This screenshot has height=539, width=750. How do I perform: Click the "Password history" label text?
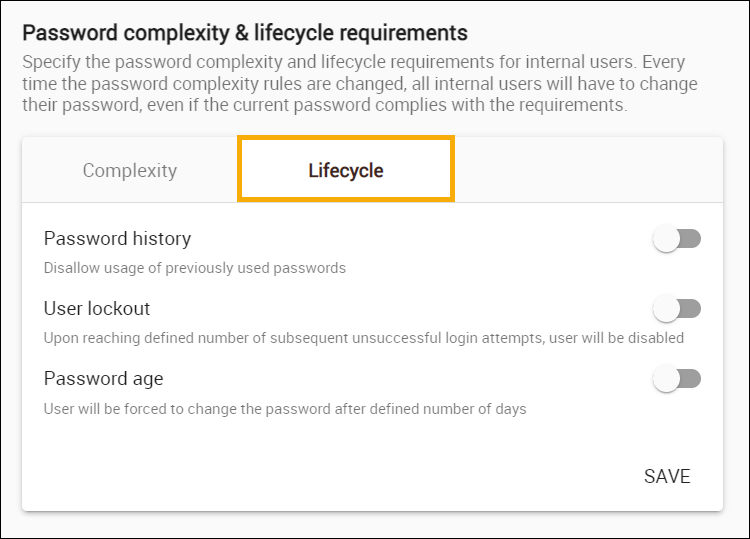tap(117, 239)
